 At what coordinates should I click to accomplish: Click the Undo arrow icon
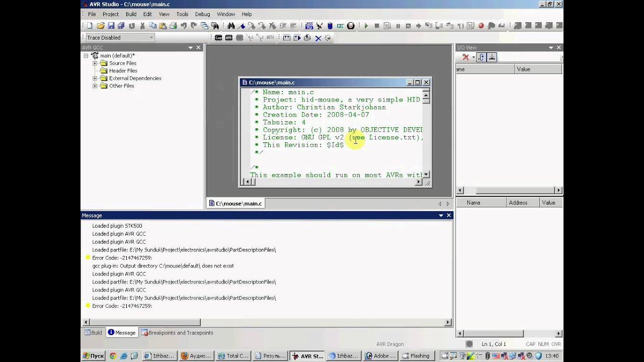tap(184, 26)
